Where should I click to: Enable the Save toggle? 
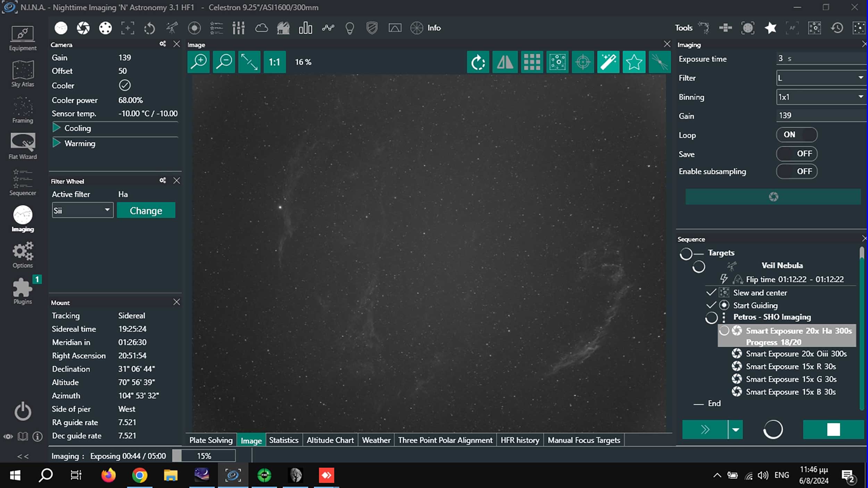pos(796,154)
